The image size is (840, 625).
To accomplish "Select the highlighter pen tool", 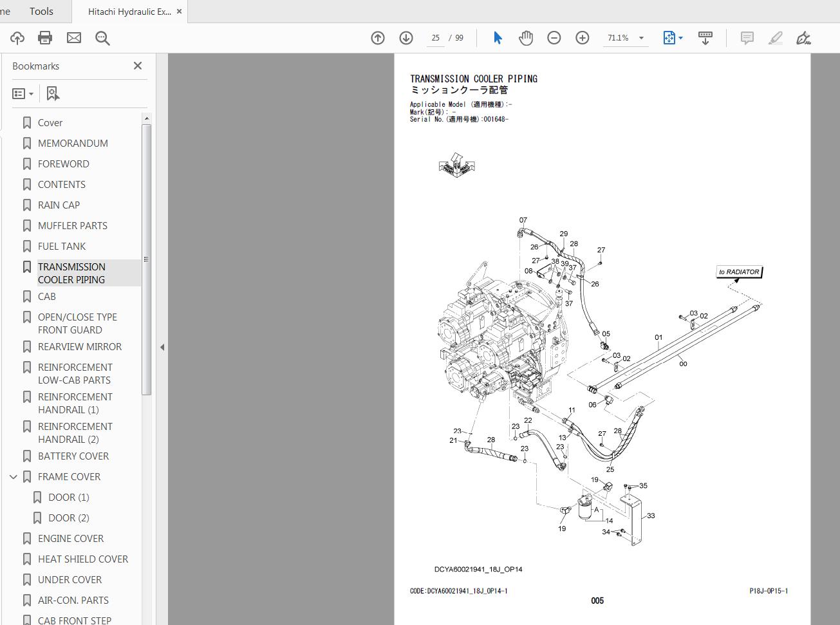I will (x=776, y=38).
